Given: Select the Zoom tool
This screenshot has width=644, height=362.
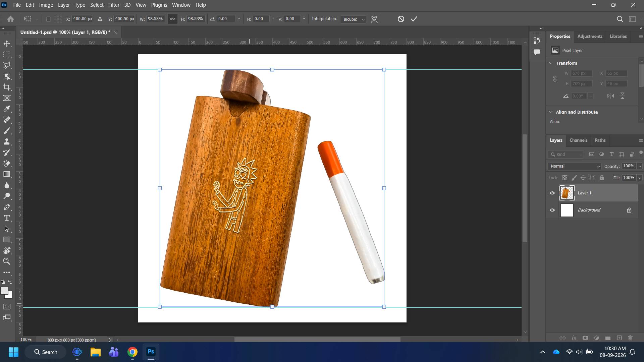Looking at the screenshot, I should pos(7,261).
